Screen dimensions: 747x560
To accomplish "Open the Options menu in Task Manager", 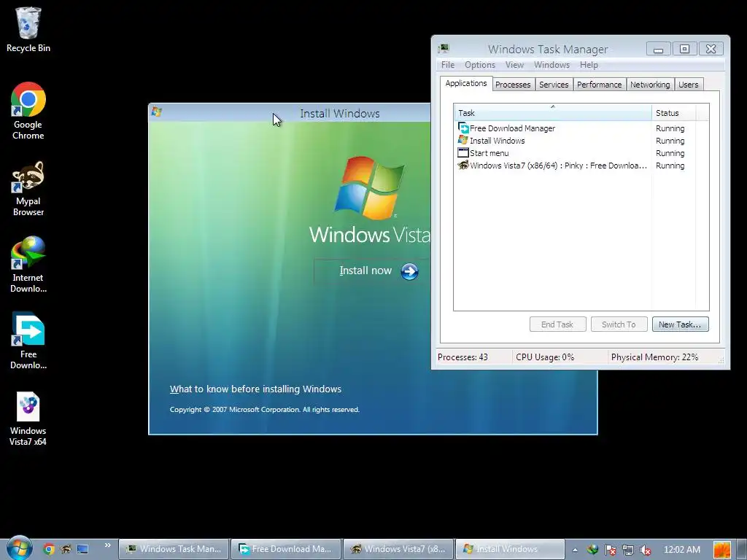I will 480,65.
